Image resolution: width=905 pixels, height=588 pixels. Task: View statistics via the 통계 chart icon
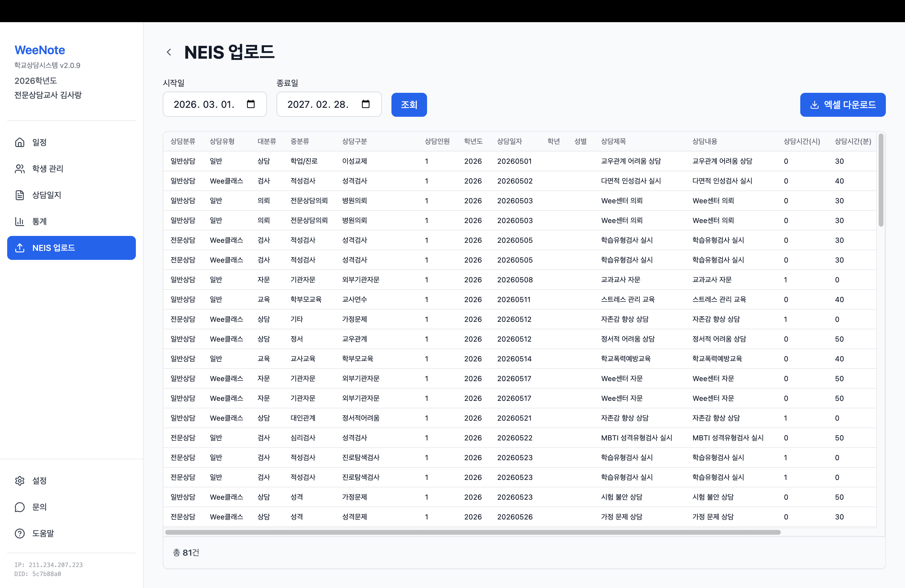tap(20, 221)
